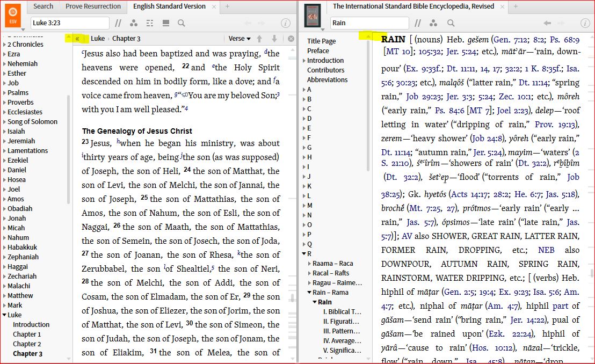This screenshot has height=364, width=595.
Task: Select the International Standard Bible Encyclopedia tab
Action: (413, 6)
